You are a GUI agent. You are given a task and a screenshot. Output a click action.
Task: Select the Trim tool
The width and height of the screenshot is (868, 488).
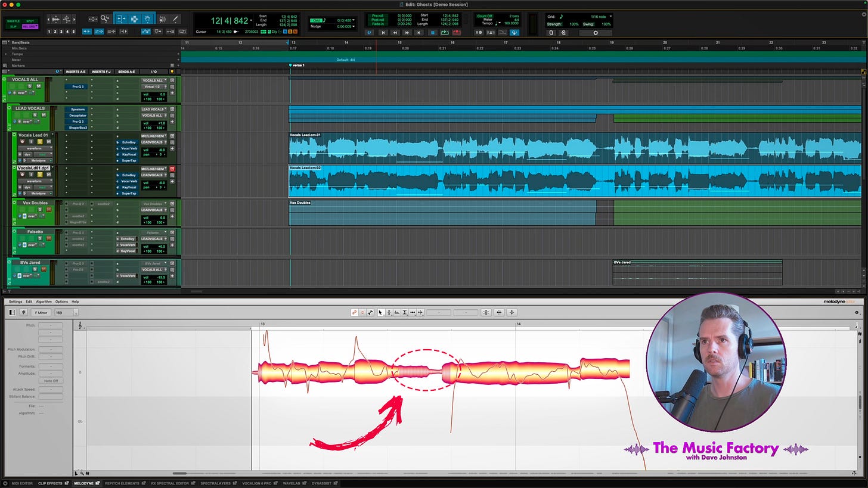pos(121,19)
